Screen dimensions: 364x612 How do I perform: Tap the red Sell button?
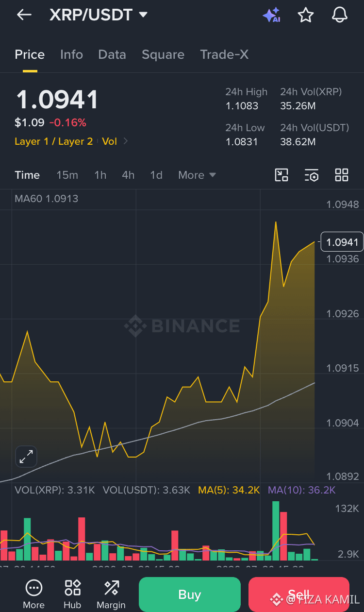(299, 595)
